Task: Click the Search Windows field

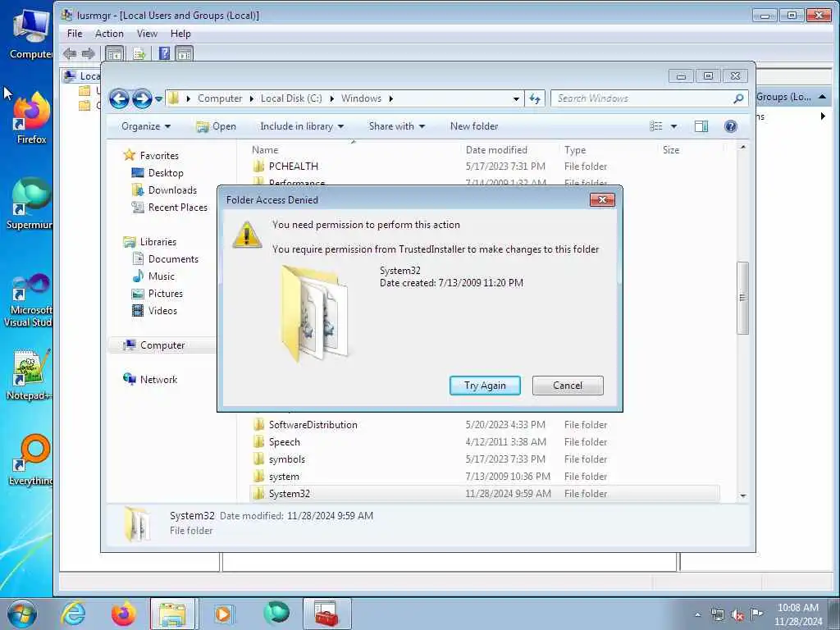Action: click(x=641, y=98)
